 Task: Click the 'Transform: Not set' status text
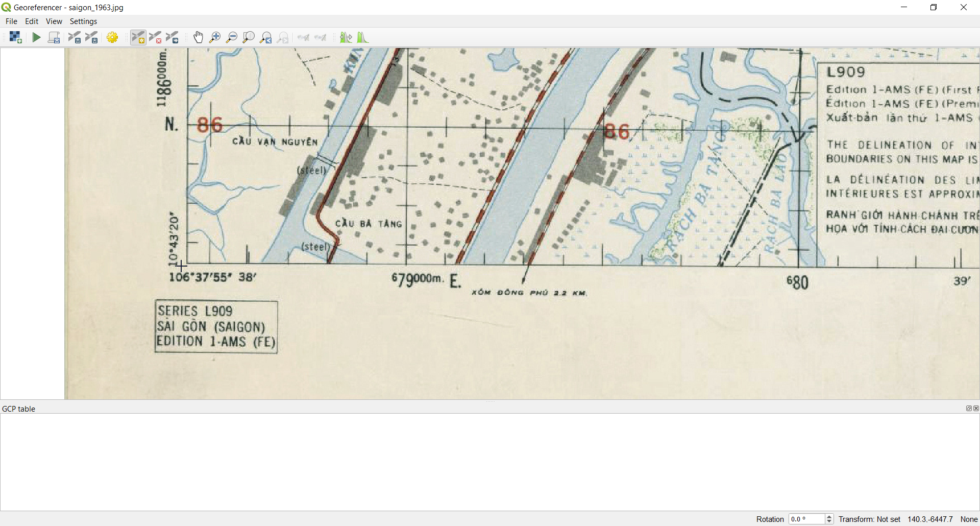(869, 519)
